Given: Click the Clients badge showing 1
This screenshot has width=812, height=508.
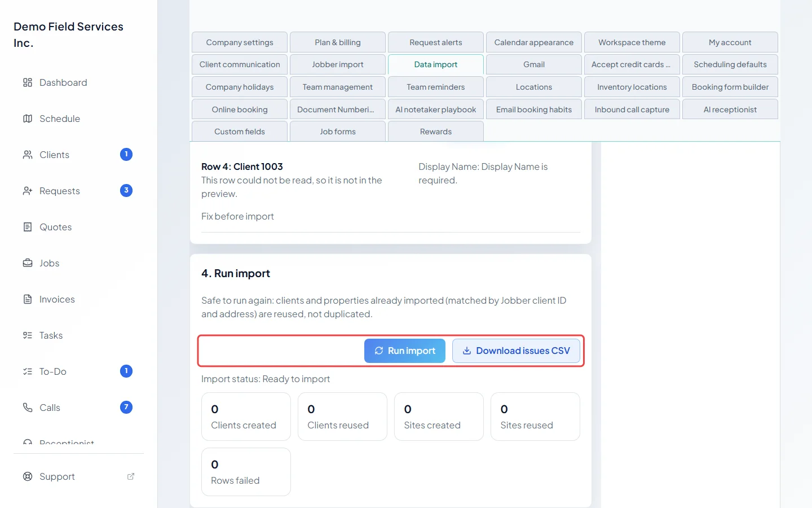Looking at the screenshot, I should point(126,154).
